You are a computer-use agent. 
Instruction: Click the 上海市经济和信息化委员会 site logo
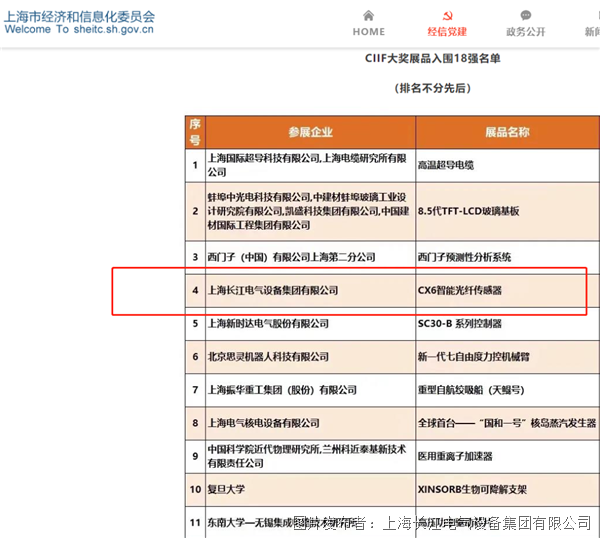coord(80,17)
